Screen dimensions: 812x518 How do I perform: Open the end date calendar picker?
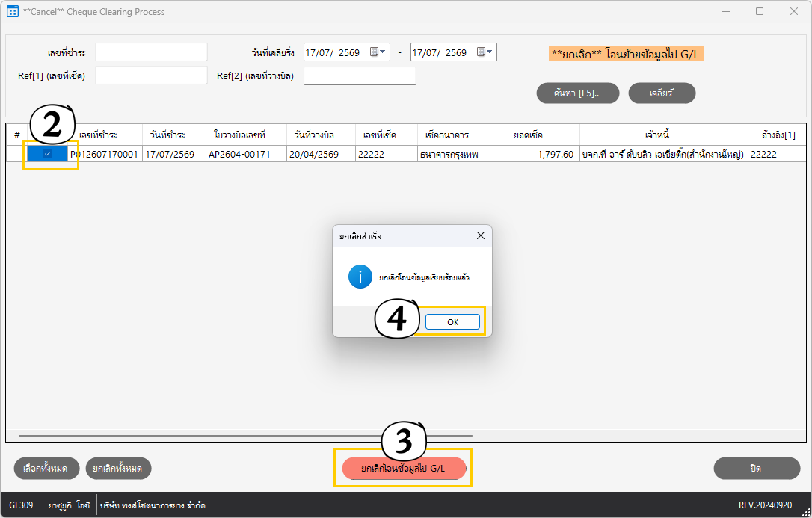point(485,52)
